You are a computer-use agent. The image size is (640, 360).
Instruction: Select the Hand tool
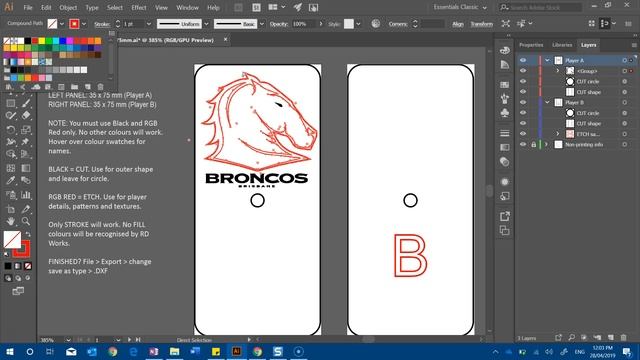(x=11, y=221)
